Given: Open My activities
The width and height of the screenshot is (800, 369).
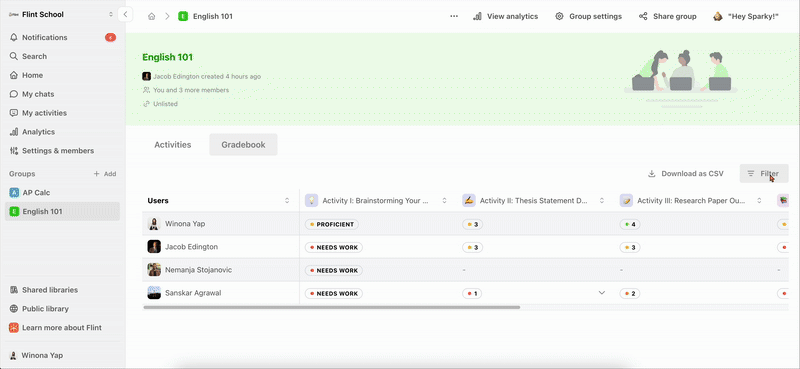Looking at the screenshot, I should coord(62,113).
